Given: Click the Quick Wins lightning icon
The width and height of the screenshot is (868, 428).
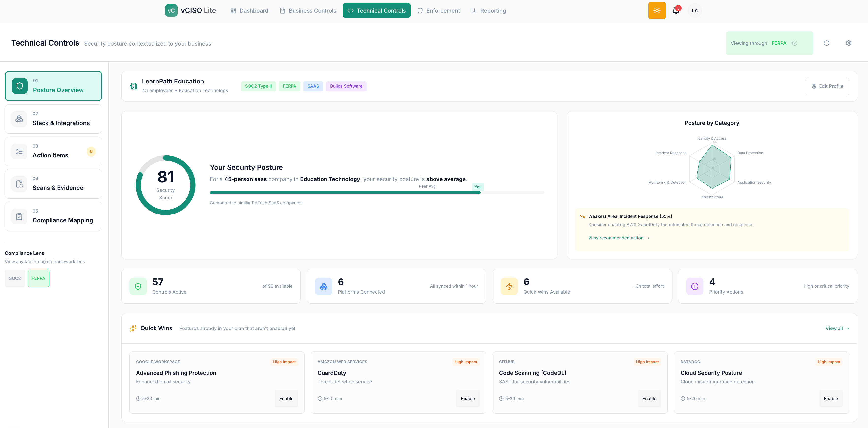Looking at the screenshot, I should [509, 286].
